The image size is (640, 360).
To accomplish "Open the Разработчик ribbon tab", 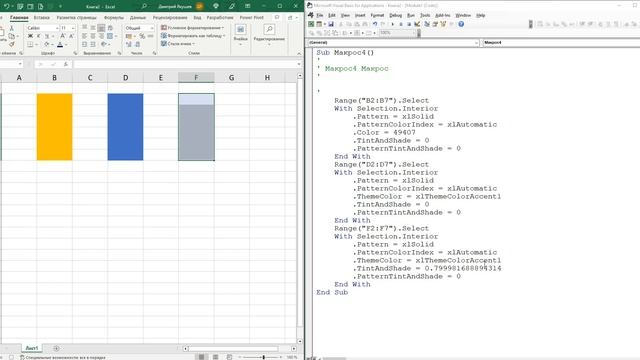I will pyautogui.click(x=220, y=18).
